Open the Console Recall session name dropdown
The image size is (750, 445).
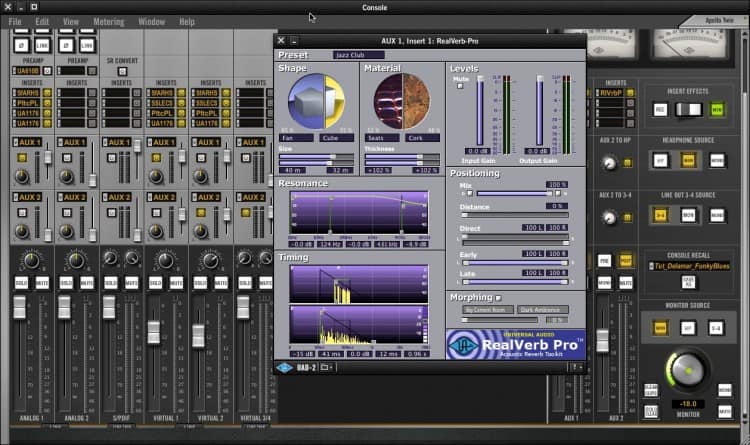point(689,266)
